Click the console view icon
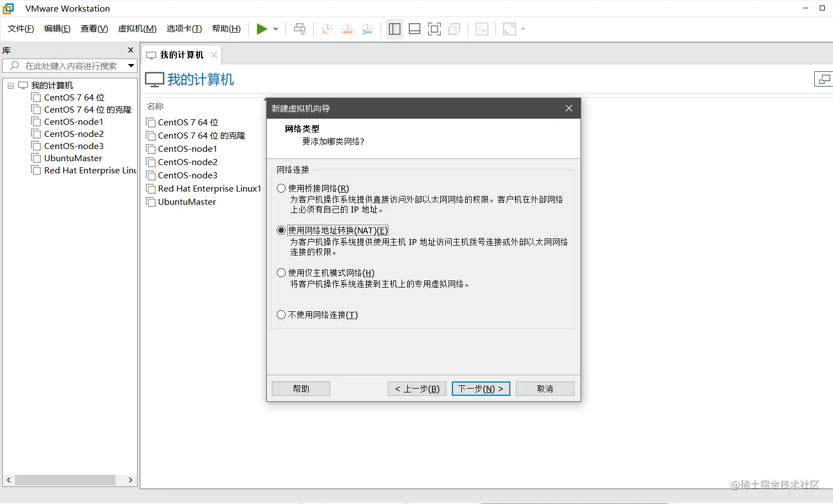This screenshot has height=504, width=833. [x=482, y=29]
